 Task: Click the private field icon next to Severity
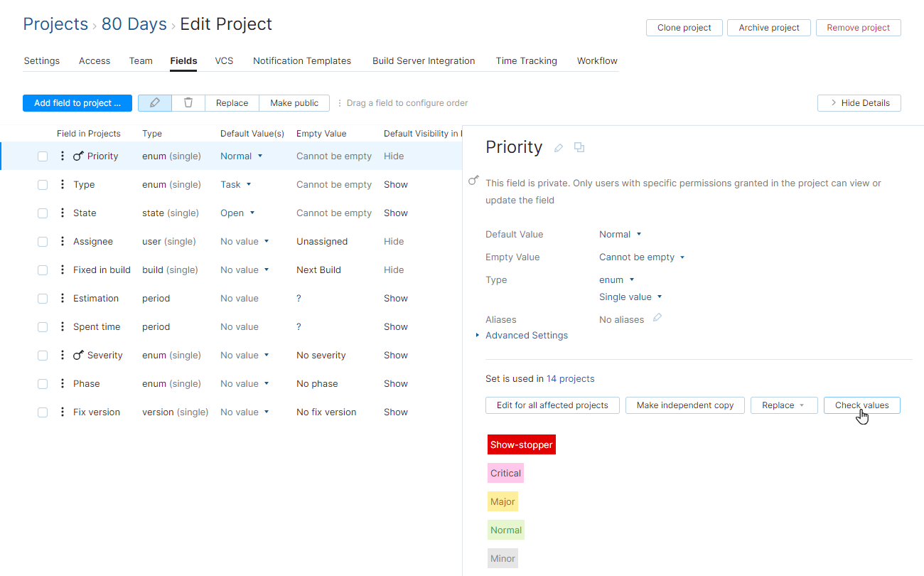(80, 355)
